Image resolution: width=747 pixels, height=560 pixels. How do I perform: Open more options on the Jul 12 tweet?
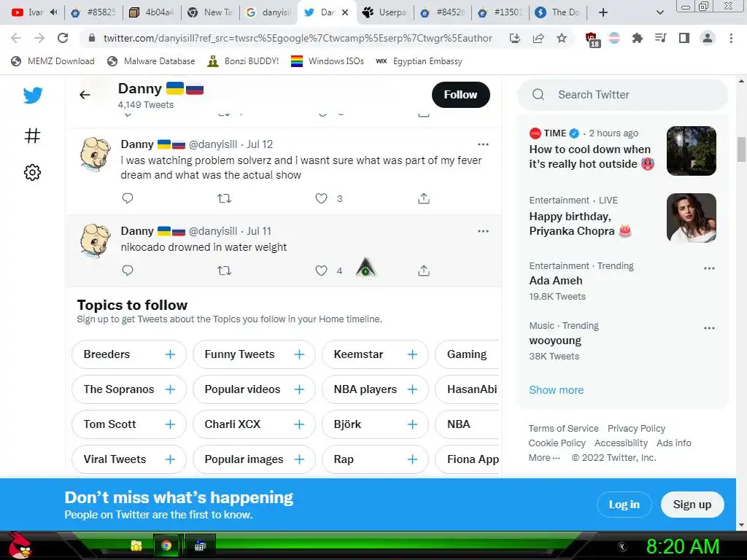[483, 144]
